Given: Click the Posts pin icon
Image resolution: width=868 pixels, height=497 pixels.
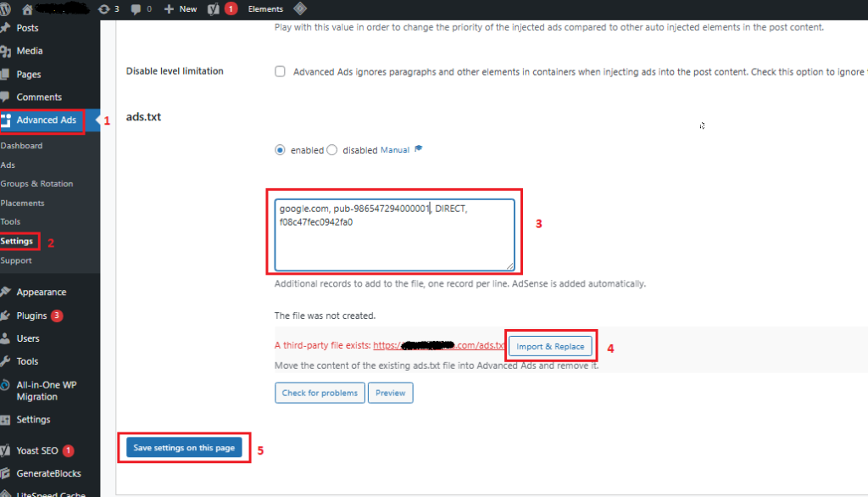Looking at the screenshot, I should (6, 28).
